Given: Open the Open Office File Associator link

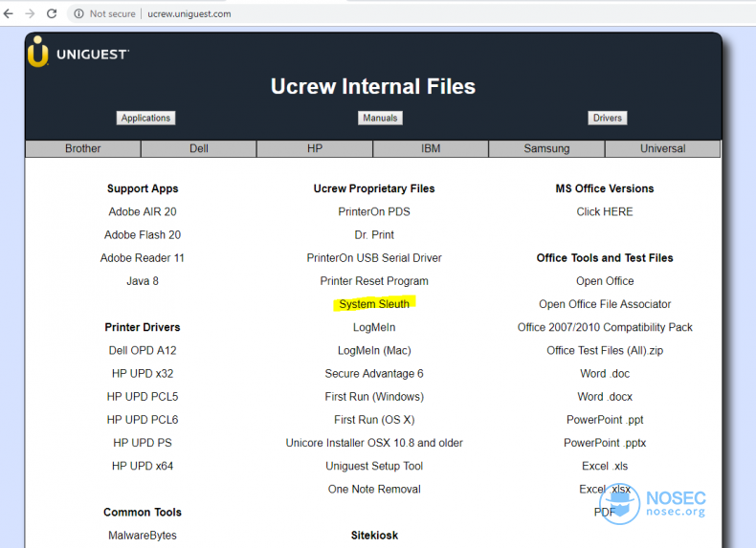Looking at the screenshot, I should pyautogui.click(x=605, y=304).
